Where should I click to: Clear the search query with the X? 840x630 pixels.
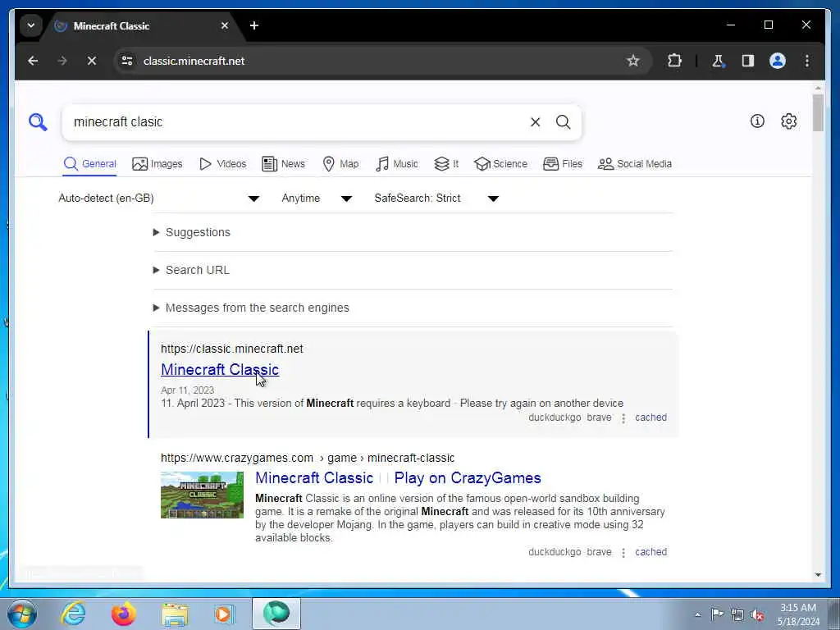pyautogui.click(x=535, y=122)
